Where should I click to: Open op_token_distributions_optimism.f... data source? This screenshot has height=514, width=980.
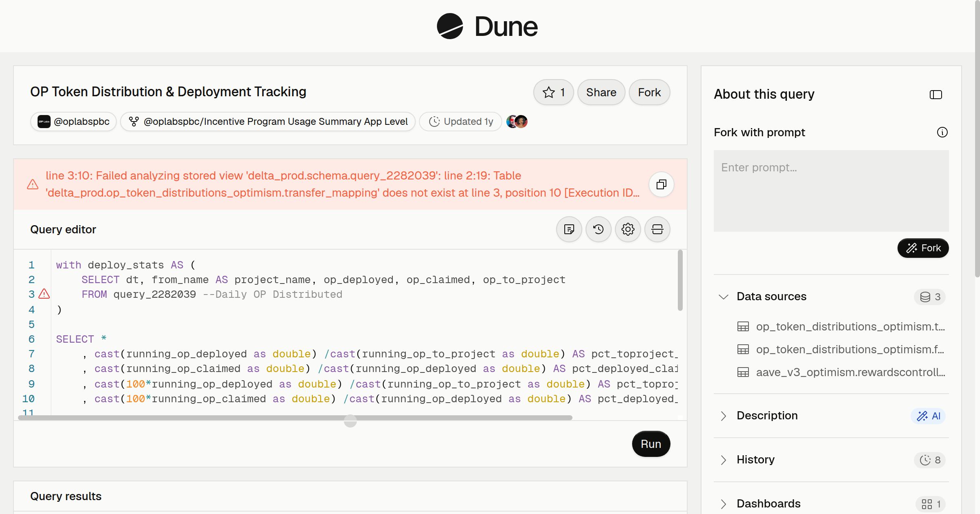(841, 349)
